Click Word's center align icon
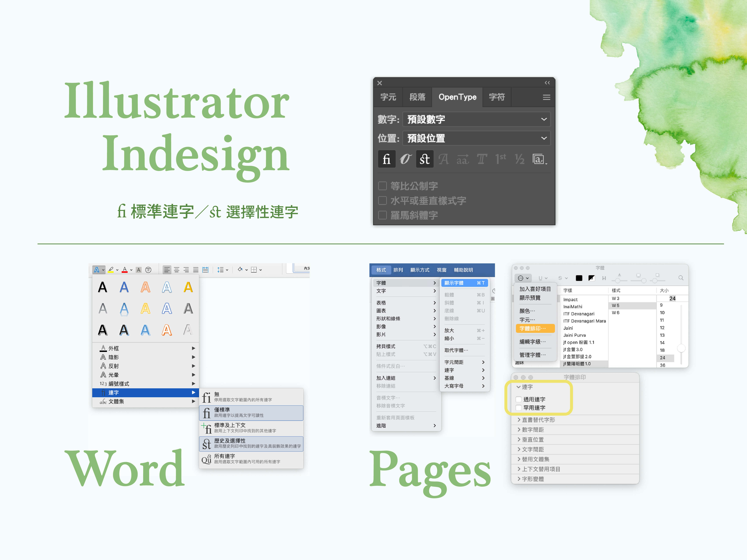Screen dimensions: 747x560 (177, 270)
